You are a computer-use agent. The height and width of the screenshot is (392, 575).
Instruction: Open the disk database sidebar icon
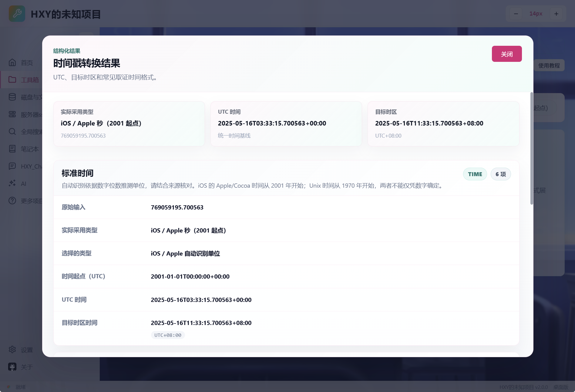tap(12, 97)
